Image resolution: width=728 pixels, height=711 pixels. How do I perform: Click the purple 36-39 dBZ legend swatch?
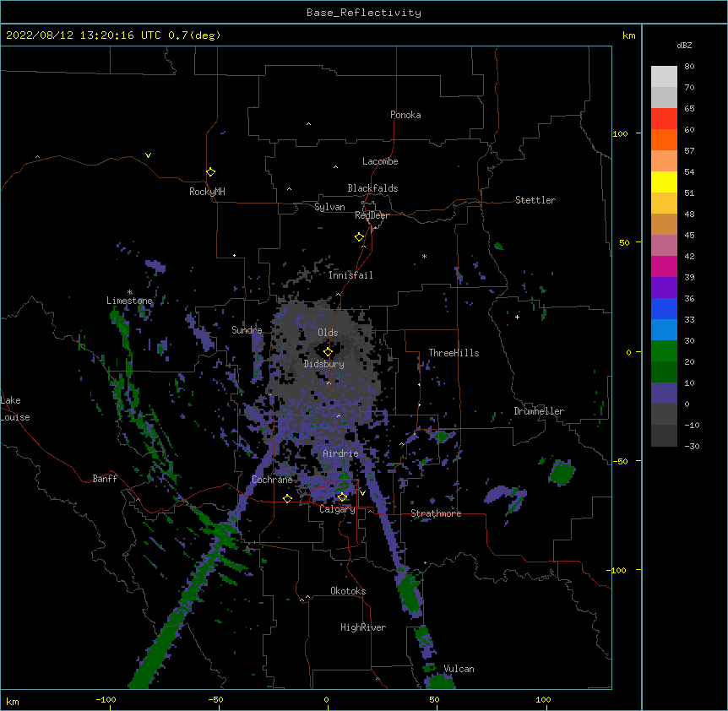coord(664,288)
